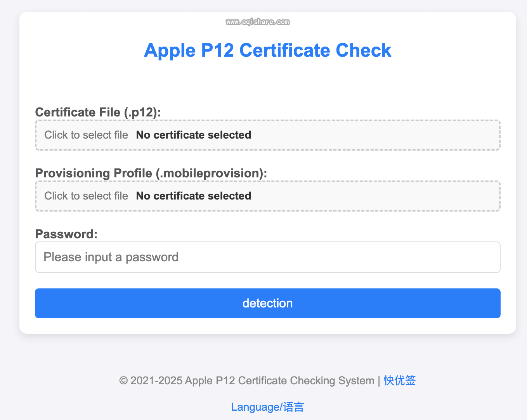Image resolution: width=527 pixels, height=420 pixels.
Task: Select the 'No certificate selected' text under Certificate File
Action: pos(193,135)
